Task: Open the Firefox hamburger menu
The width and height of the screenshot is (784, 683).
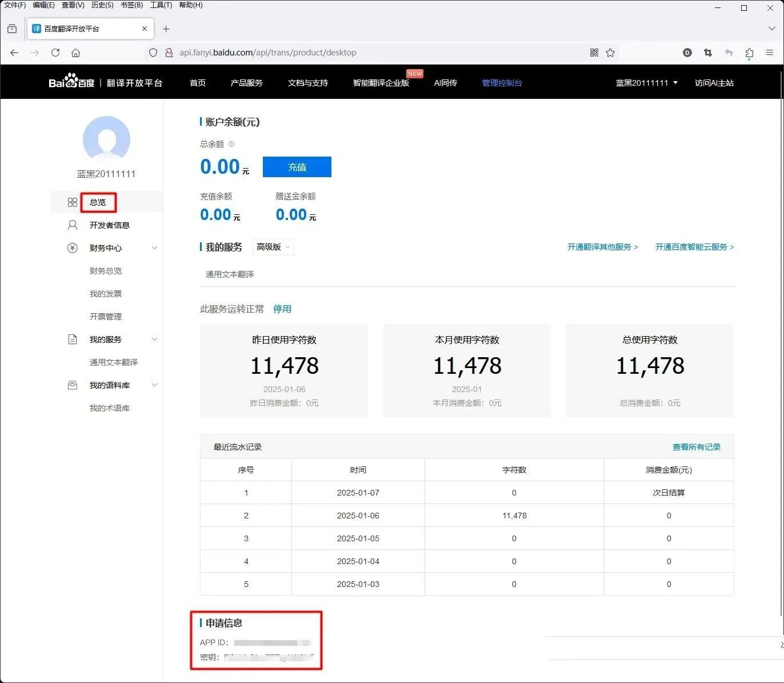Action: (x=770, y=53)
